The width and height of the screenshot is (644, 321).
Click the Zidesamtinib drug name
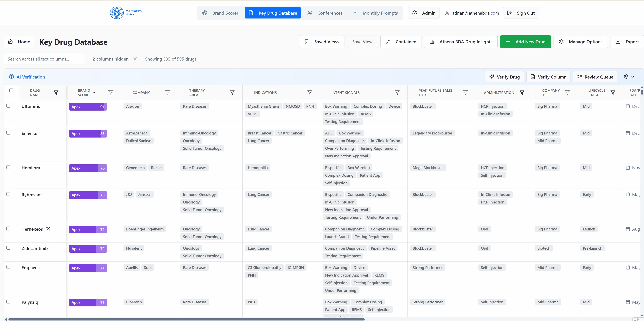tap(35, 248)
